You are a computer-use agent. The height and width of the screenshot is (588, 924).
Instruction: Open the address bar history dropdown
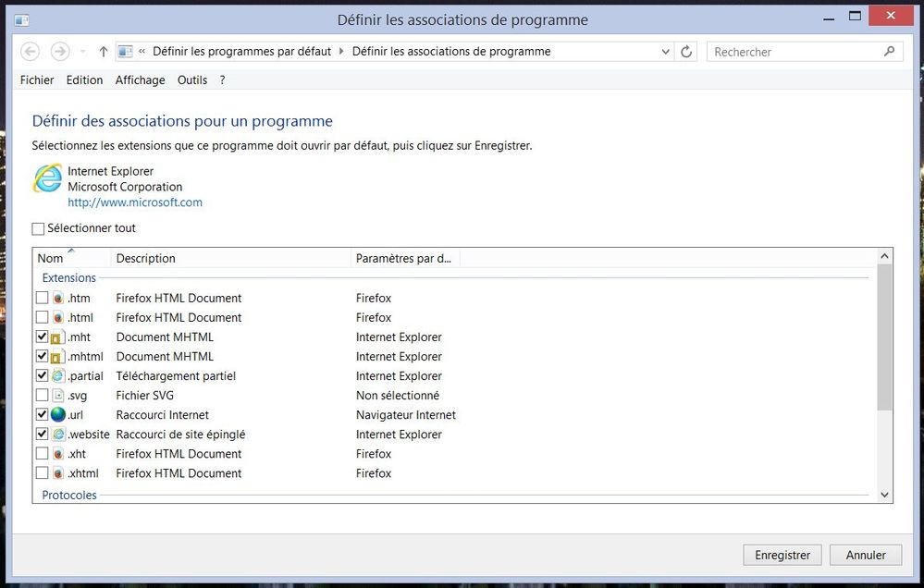tap(666, 52)
